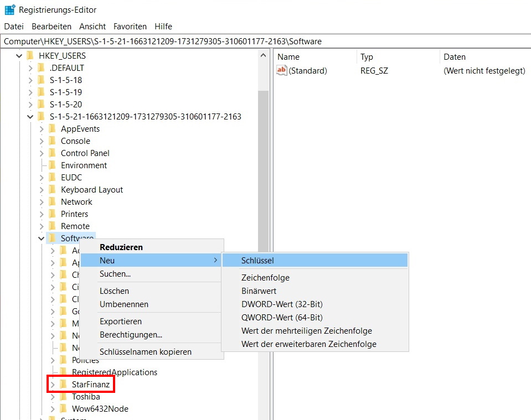Screen dimensions: 531x420
Task: Click the .DEFAULT folder icon
Action: 41,68
